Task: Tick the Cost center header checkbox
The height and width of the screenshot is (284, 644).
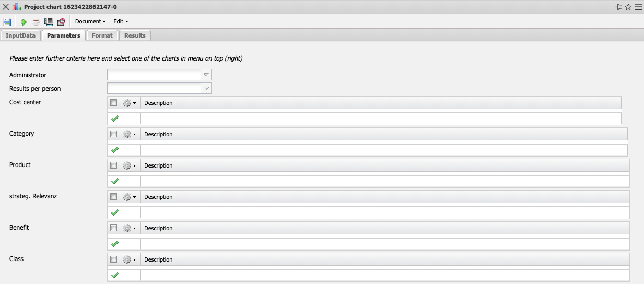Action: point(114,103)
